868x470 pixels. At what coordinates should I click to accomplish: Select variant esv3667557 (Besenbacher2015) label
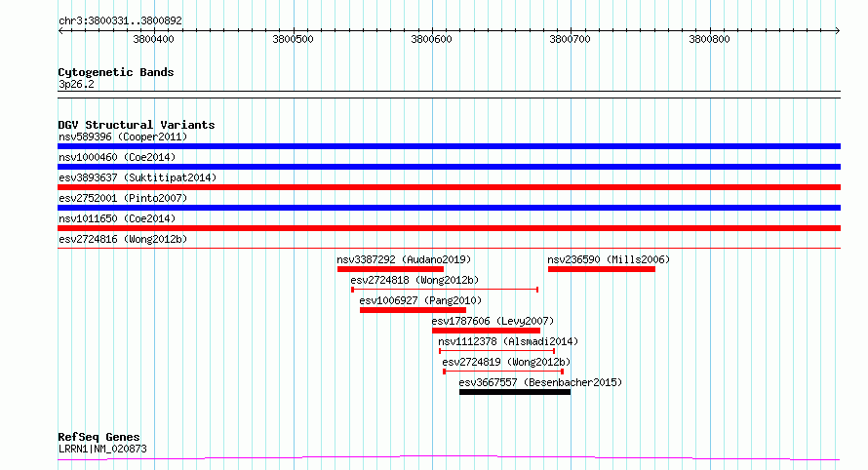coord(540,382)
